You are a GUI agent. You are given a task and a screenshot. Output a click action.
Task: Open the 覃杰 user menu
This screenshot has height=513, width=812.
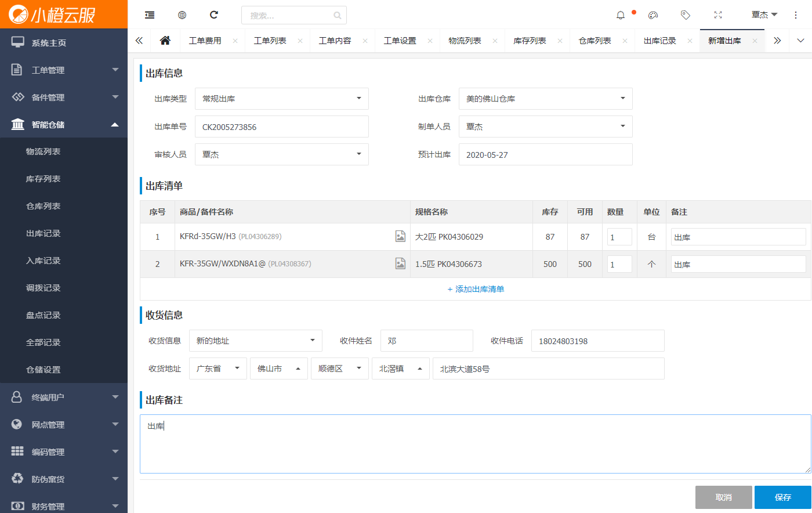point(764,15)
